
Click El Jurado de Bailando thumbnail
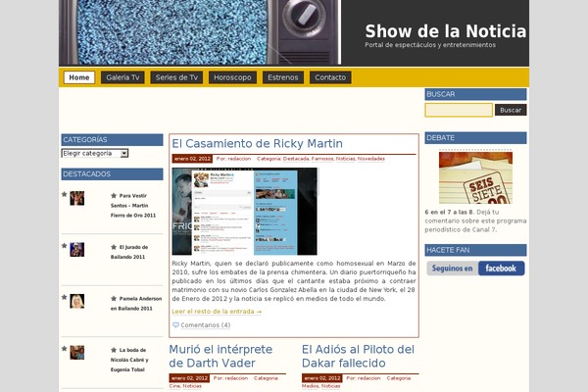tap(77, 250)
